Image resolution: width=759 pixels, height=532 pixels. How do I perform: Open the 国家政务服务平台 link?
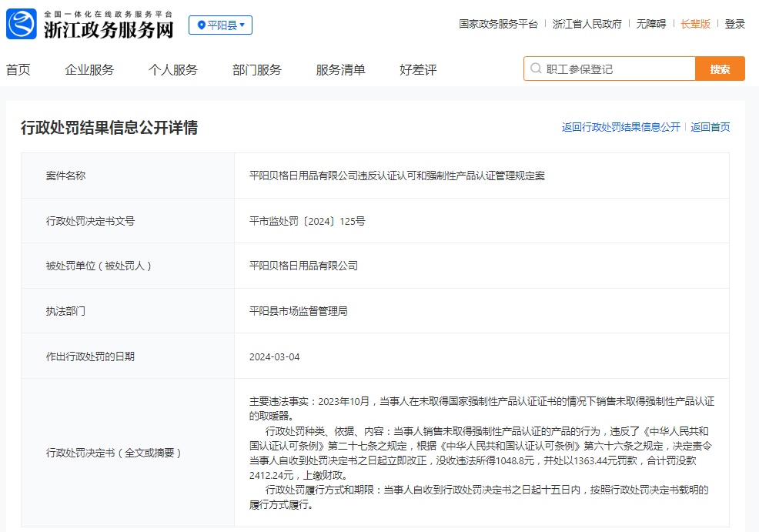coord(498,24)
